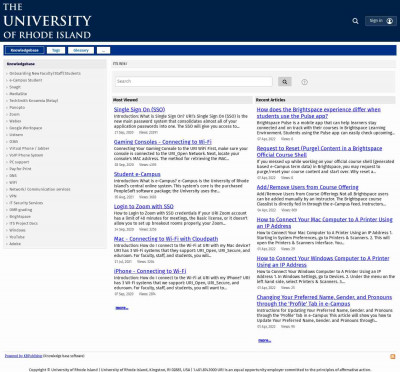Switch to the Glossary tab
400x372 pixels.
(x=81, y=50)
